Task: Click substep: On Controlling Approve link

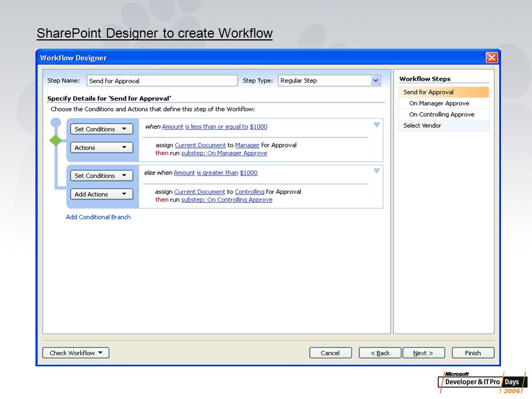Action: click(227, 200)
